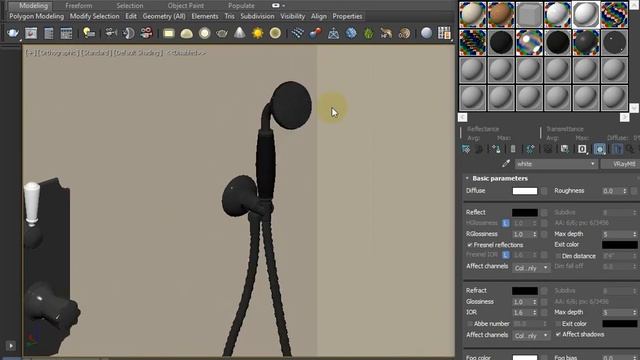The width and height of the screenshot is (640, 360).
Task: Open the material name dropdown showing white
Action: point(556,164)
